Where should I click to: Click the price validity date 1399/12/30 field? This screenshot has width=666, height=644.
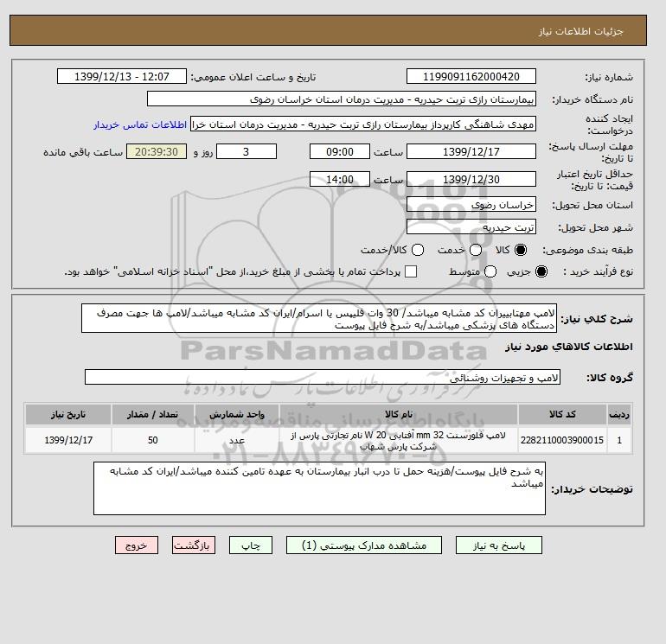coord(471,179)
